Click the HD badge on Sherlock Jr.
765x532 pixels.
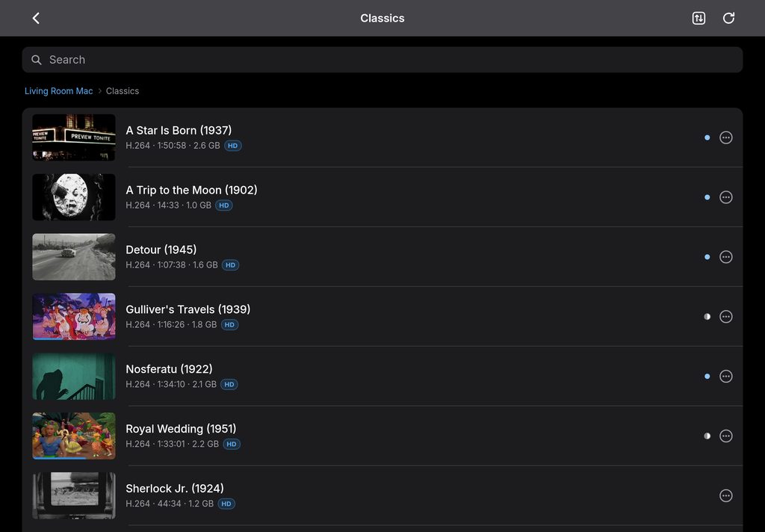pos(226,504)
